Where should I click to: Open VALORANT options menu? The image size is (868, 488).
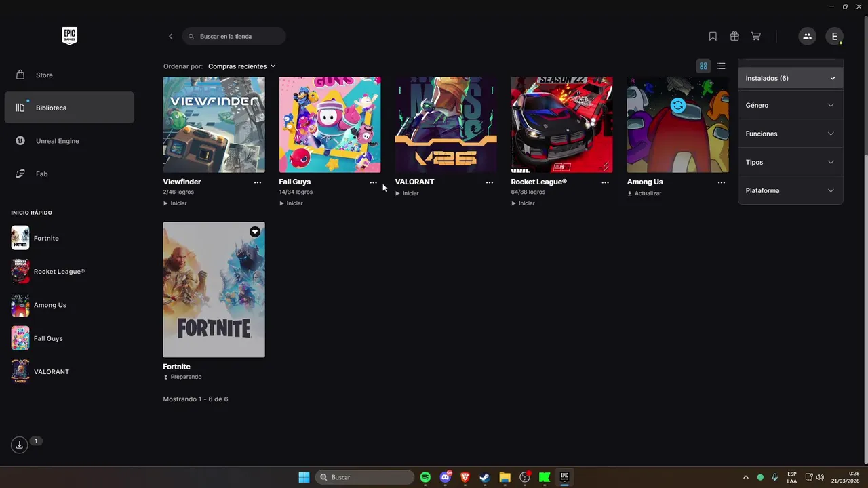coord(490,182)
